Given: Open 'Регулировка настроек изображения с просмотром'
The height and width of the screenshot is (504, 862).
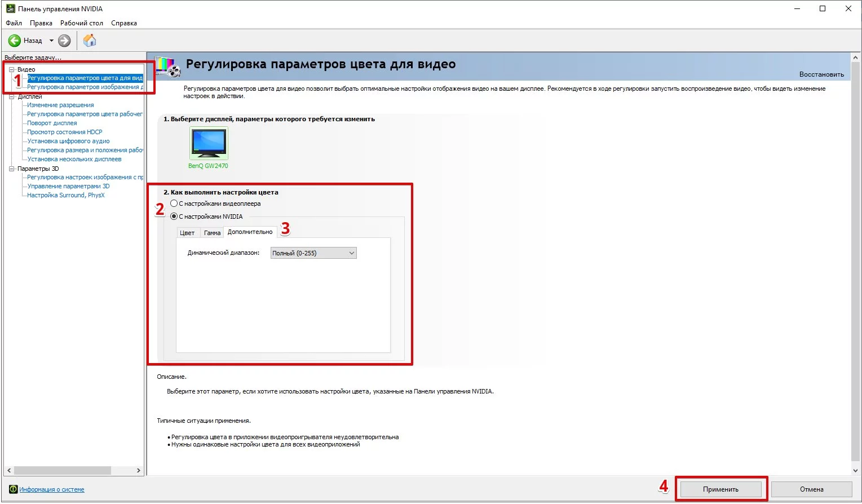Looking at the screenshot, I should [85, 177].
